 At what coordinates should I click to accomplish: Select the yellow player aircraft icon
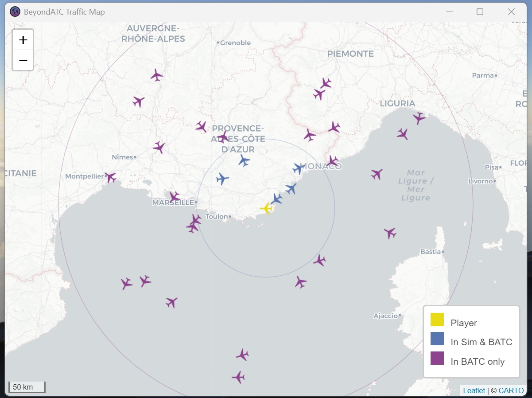tap(266, 208)
